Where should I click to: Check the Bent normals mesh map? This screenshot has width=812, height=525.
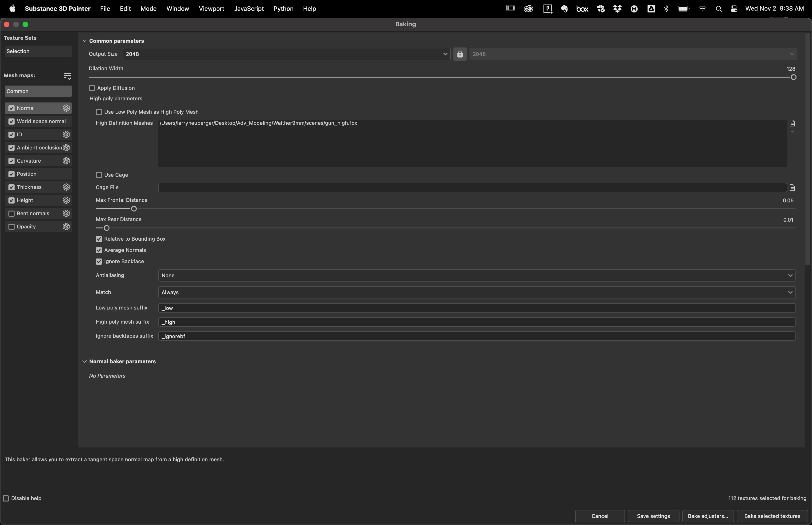pyautogui.click(x=12, y=213)
